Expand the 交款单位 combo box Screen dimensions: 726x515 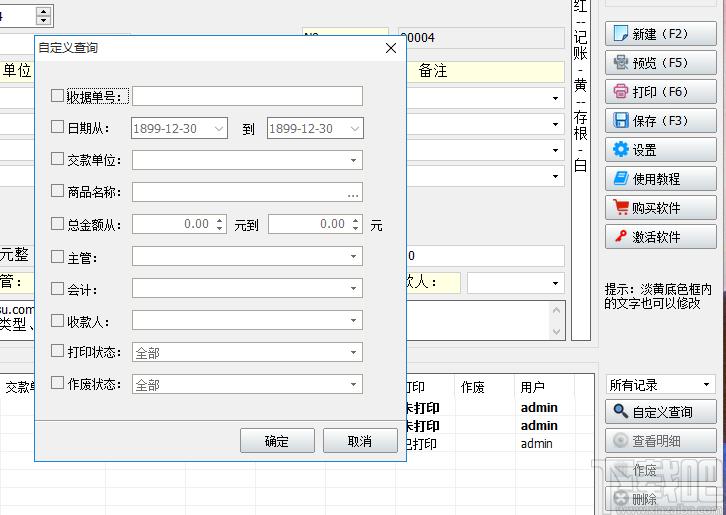(x=353, y=160)
